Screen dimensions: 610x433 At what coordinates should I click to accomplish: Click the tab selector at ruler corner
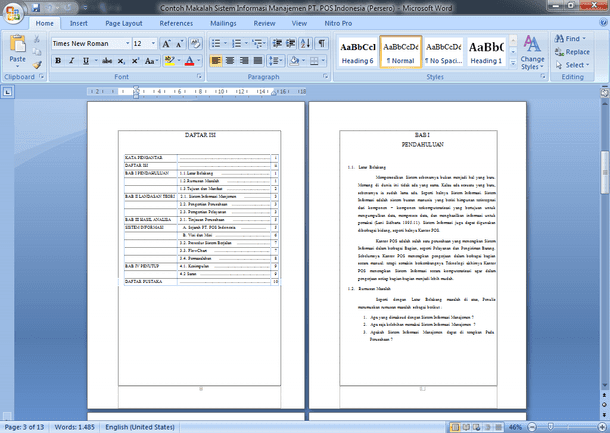pyautogui.click(x=8, y=92)
